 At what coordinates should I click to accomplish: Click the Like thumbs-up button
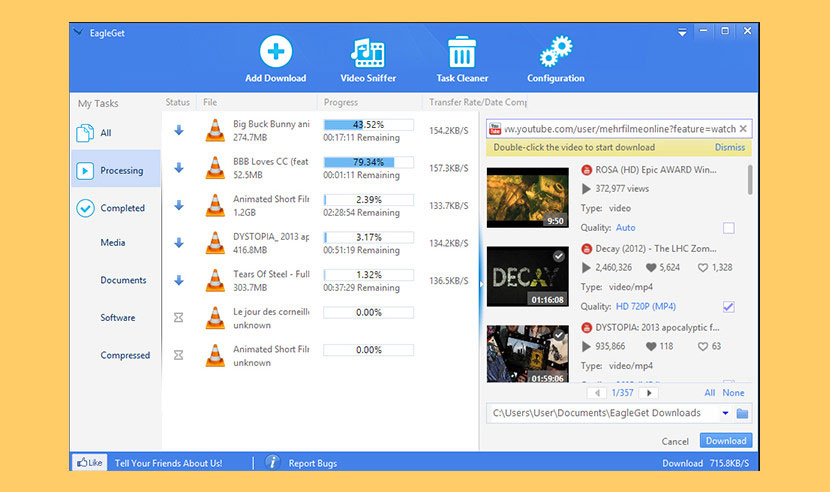88,463
